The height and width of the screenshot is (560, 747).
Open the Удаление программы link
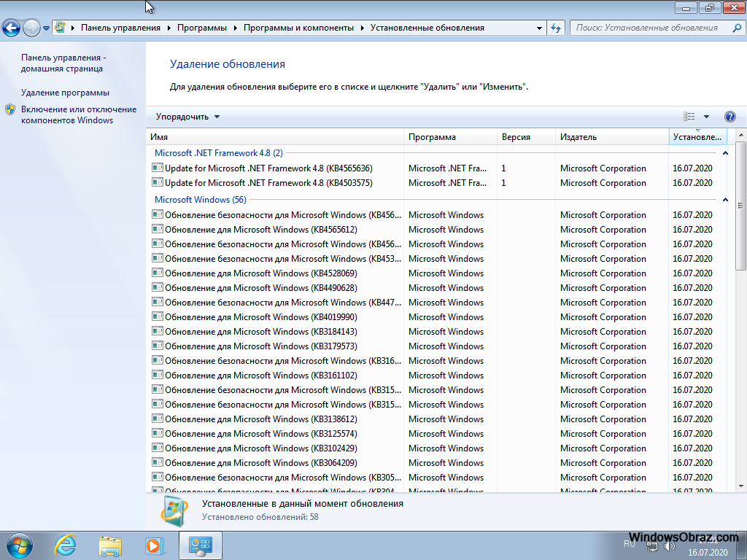[65, 93]
